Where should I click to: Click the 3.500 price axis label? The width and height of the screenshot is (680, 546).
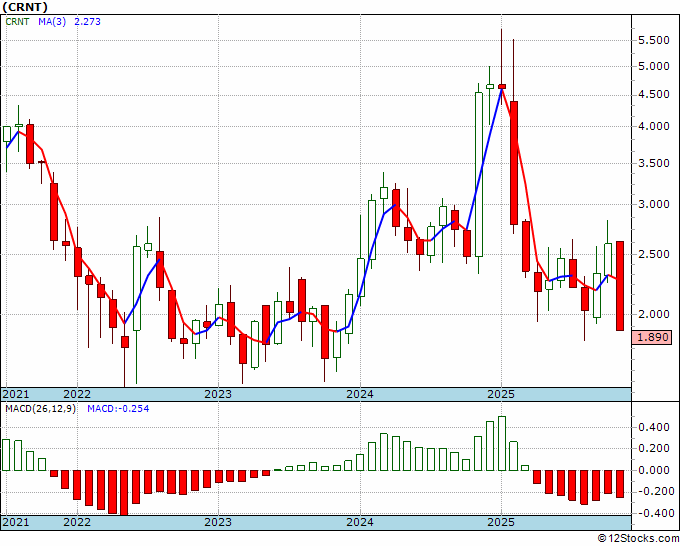pyautogui.click(x=654, y=163)
